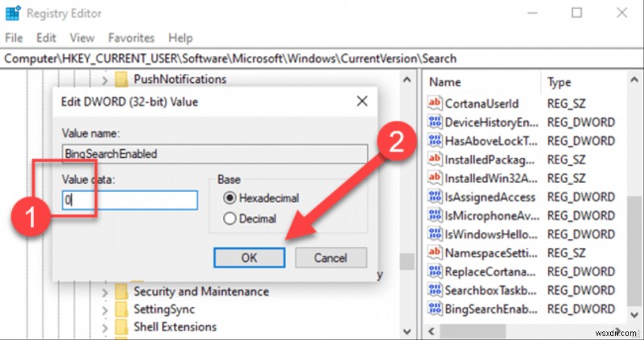Click values pane vertical scrollbar thumb
The image size is (644, 340).
pos(634,251)
